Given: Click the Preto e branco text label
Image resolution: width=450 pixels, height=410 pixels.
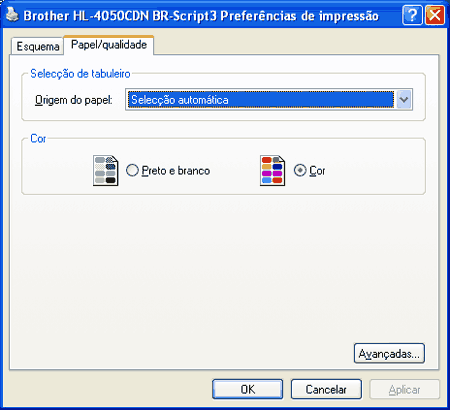Looking at the screenshot, I should tap(176, 171).
